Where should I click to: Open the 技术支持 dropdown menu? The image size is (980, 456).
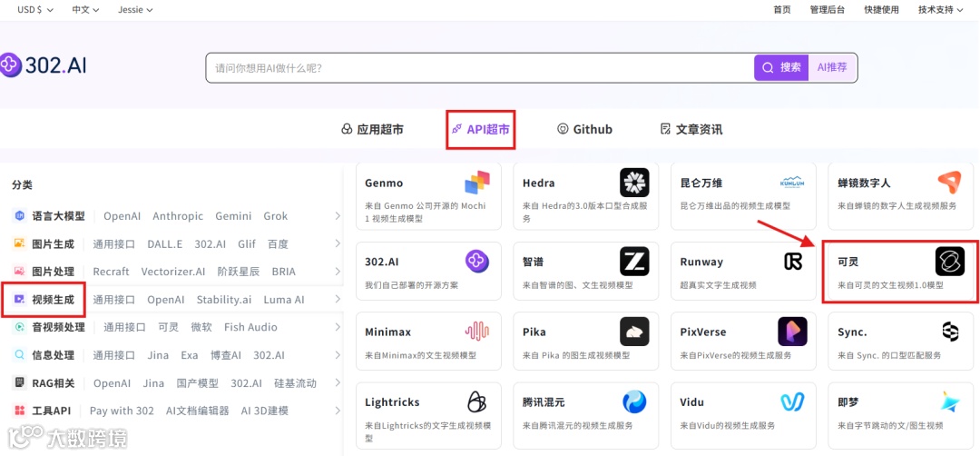(941, 9)
